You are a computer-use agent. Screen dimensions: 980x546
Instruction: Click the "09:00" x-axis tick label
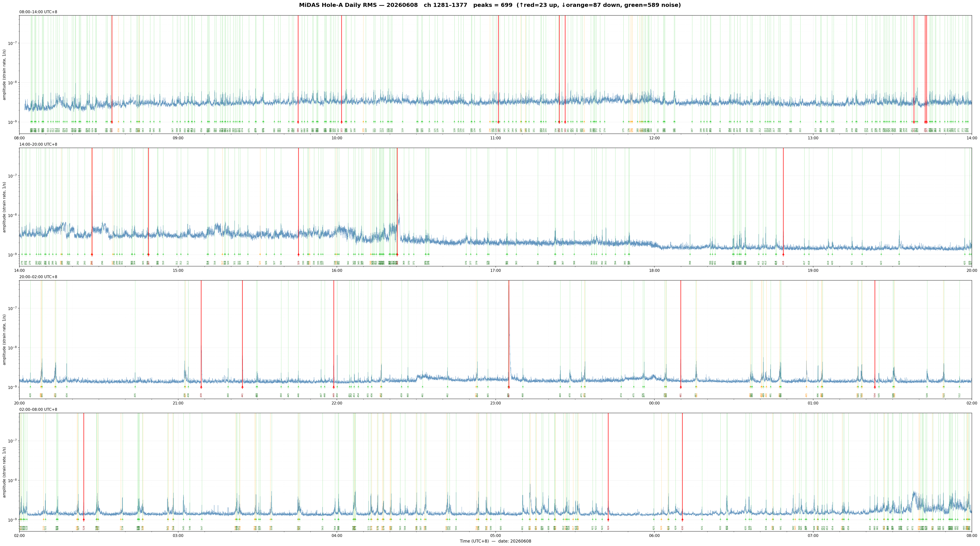[x=178, y=138]
